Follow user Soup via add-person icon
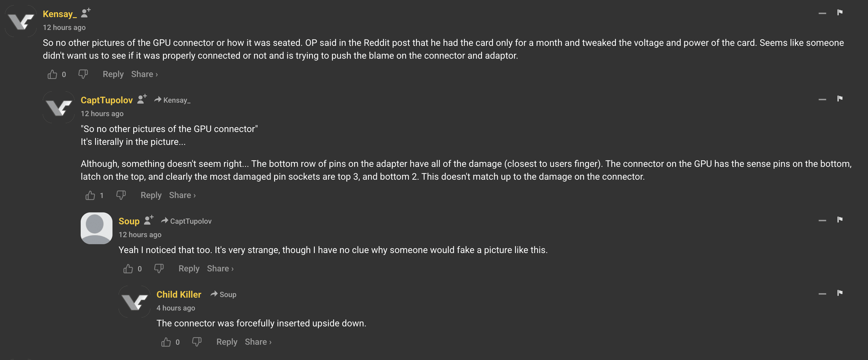 pyautogui.click(x=149, y=220)
